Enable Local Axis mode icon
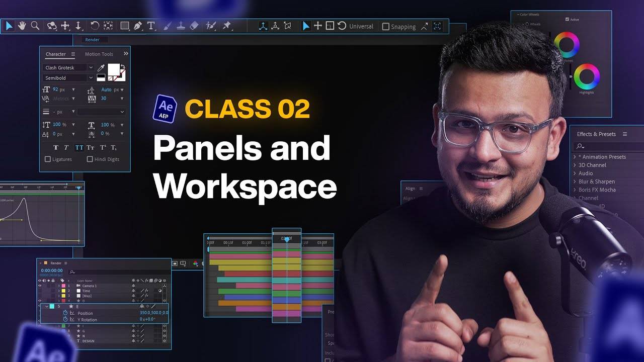Screen dimensions: 644x362 coord(263,26)
